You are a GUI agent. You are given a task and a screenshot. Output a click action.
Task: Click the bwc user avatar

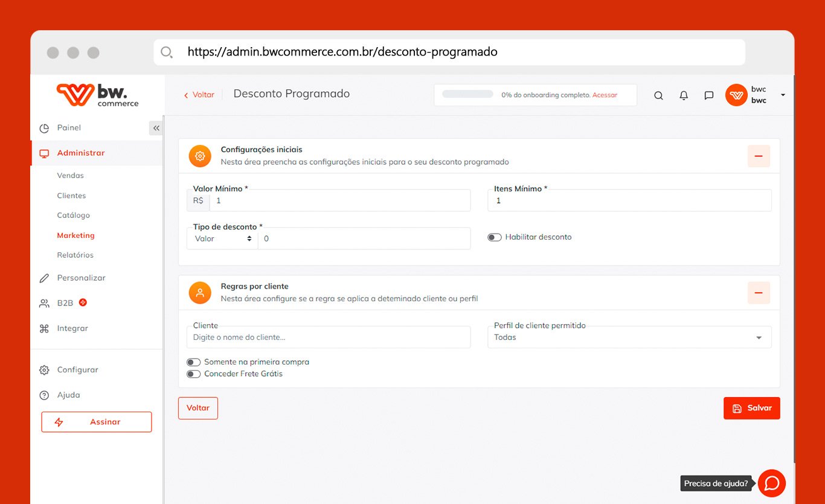point(736,95)
